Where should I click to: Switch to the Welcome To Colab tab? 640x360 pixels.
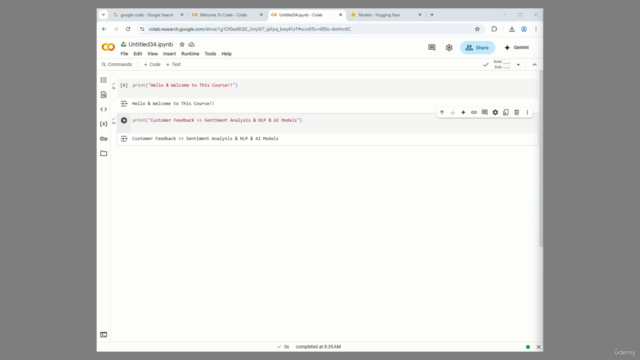223,15
